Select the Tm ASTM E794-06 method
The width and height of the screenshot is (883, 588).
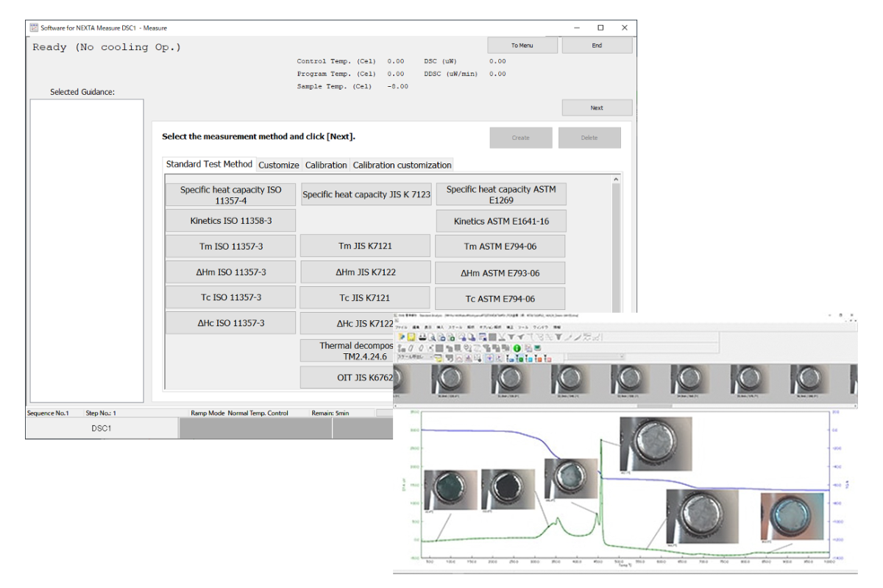click(x=501, y=246)
